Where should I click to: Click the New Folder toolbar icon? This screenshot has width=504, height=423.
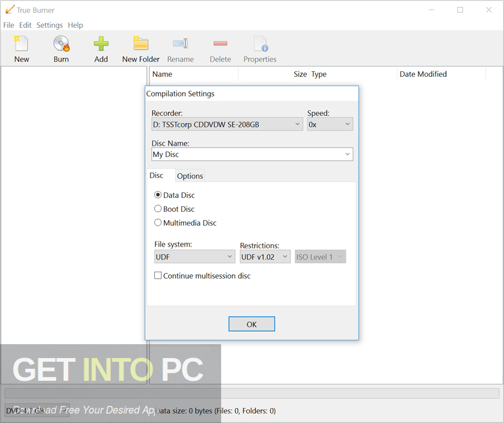pos(140,43)
